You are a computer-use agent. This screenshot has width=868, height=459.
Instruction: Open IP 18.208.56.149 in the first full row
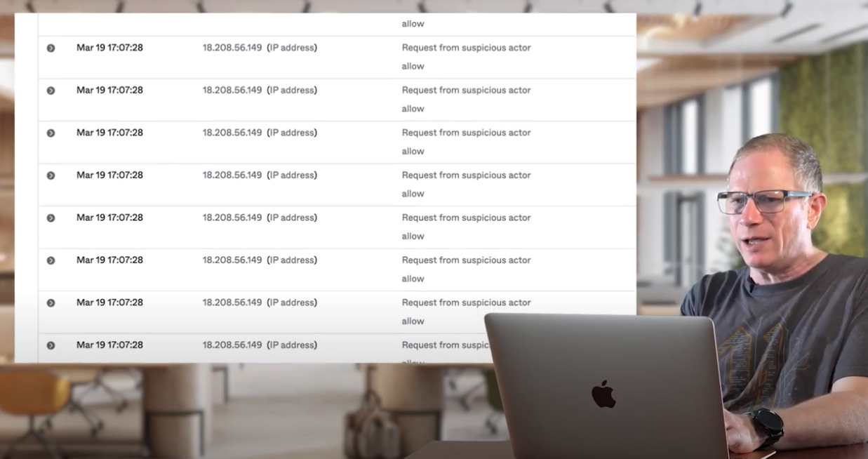(232, 48)
